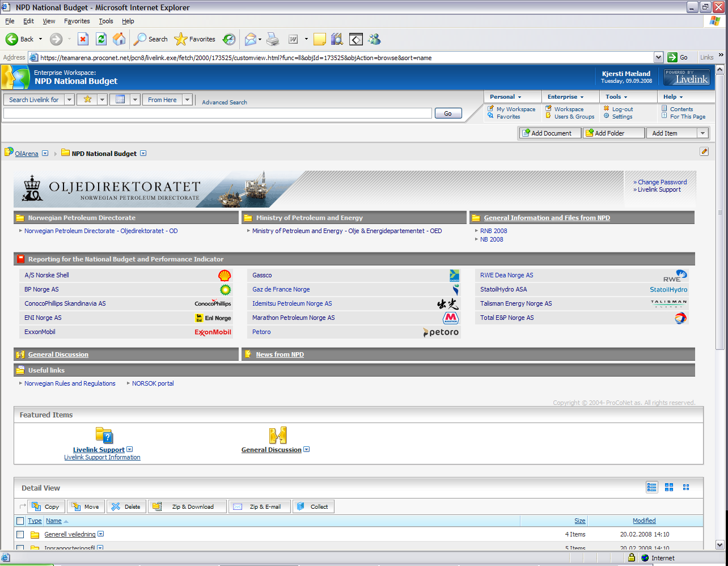This screenshot has height=566, width=728.
Task: Open the RNB 2008 link
Action: coord(493,231)
